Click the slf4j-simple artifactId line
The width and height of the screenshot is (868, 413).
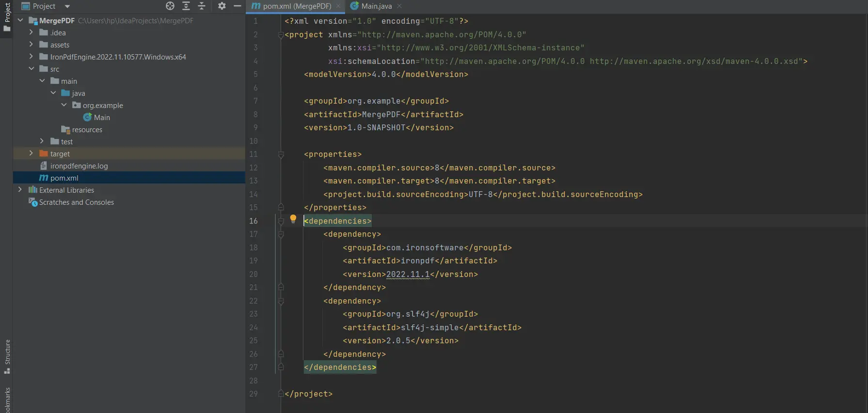pyautogui.click(x=432, y=327)
